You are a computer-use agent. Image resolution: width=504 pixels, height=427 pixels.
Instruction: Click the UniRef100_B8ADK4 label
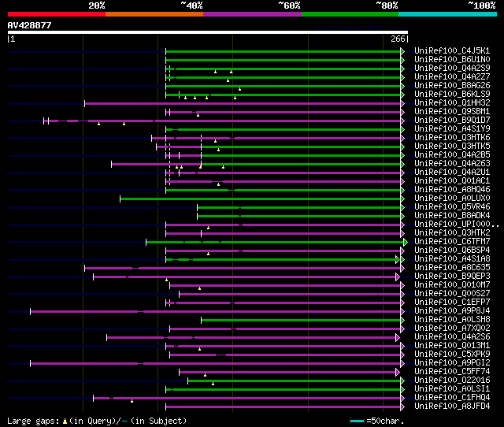pyautogui.click(x=452, y=216)
